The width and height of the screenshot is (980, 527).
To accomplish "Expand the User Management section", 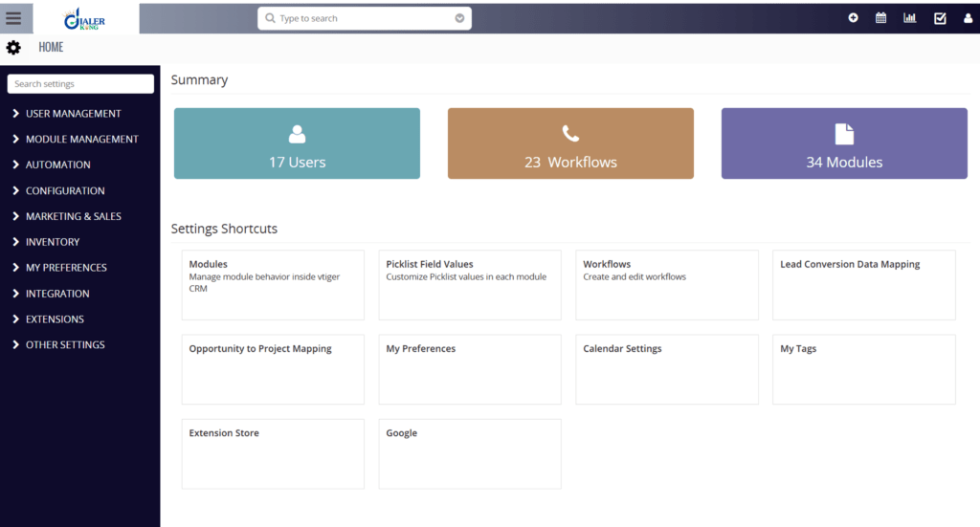I will pos(73,114).
